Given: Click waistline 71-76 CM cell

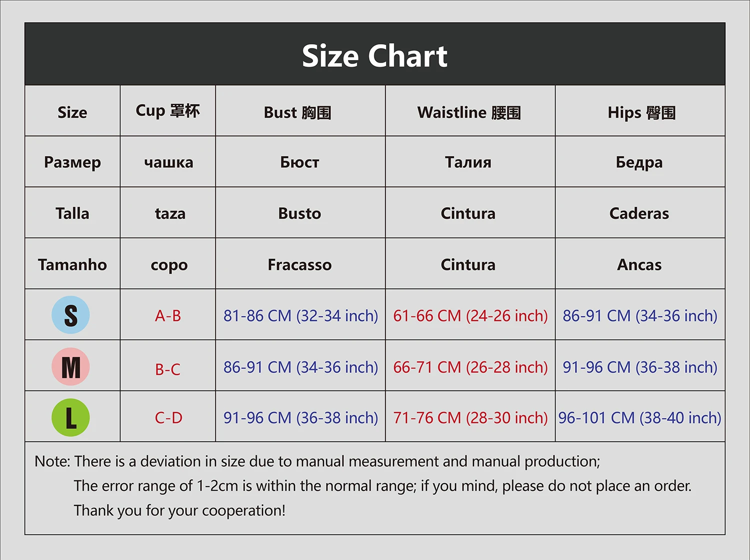Looking at the screenshot, I should coord(470,416).
